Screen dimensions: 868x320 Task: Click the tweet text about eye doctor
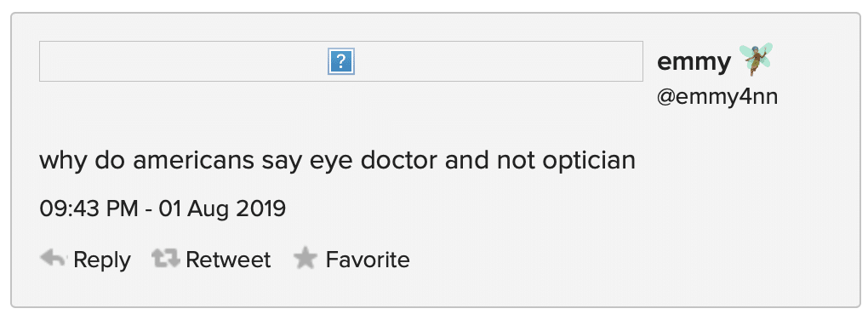pos(337,161)
